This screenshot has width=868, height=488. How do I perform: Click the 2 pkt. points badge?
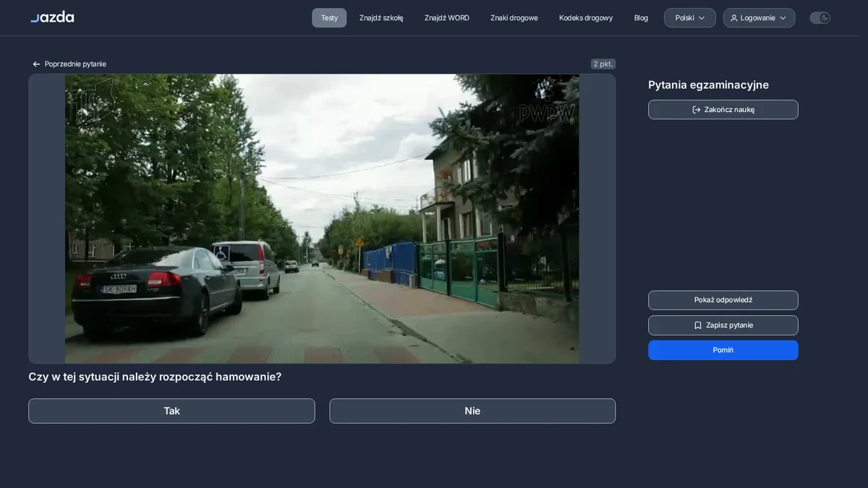coord(603,64)
